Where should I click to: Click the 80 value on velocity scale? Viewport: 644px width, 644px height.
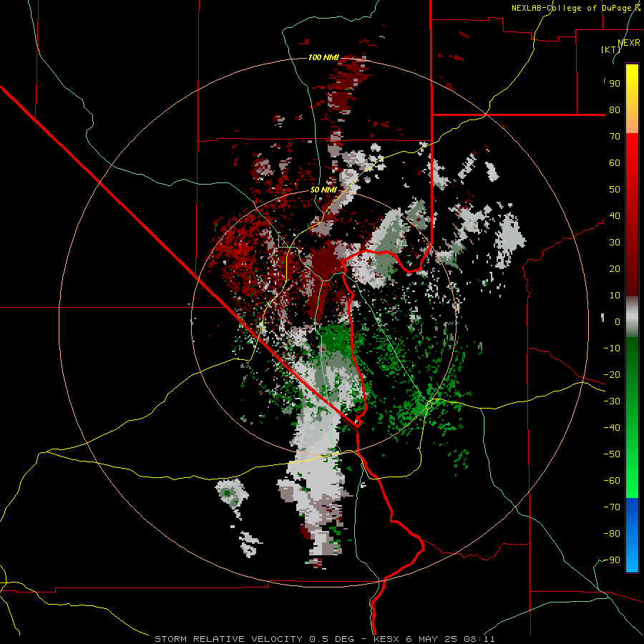(x=615, y=110)
